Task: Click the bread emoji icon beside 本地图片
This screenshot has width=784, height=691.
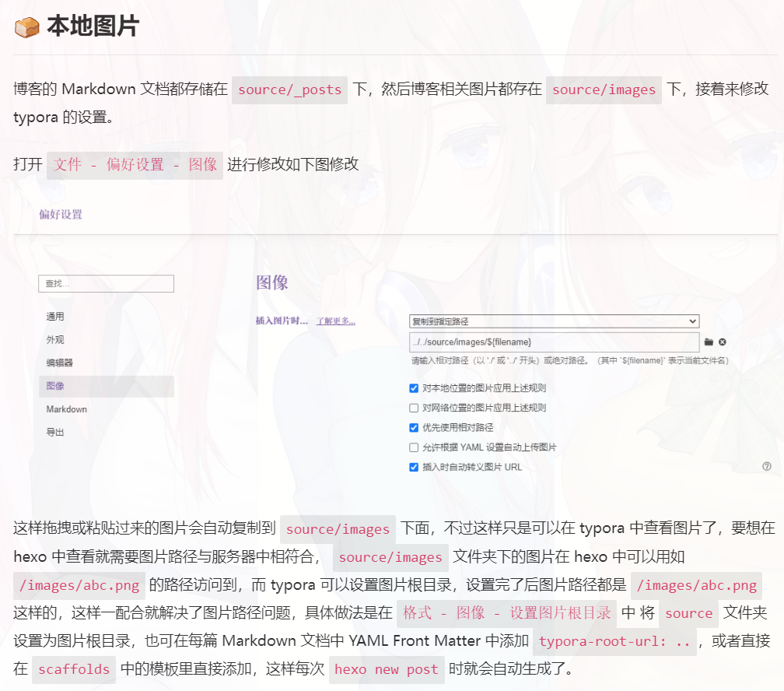Action: point(27,27)
